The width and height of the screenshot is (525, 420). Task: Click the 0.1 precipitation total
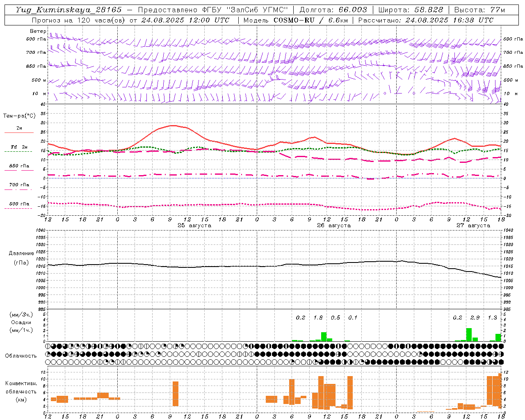353,317
